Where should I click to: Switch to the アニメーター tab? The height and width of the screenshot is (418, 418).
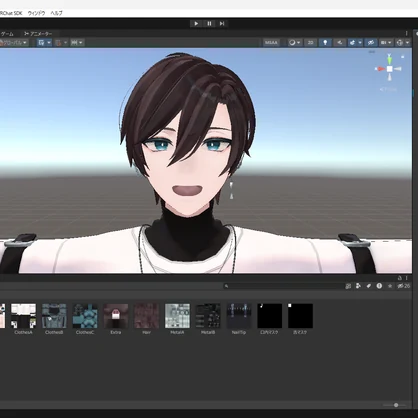click(39, 34)
